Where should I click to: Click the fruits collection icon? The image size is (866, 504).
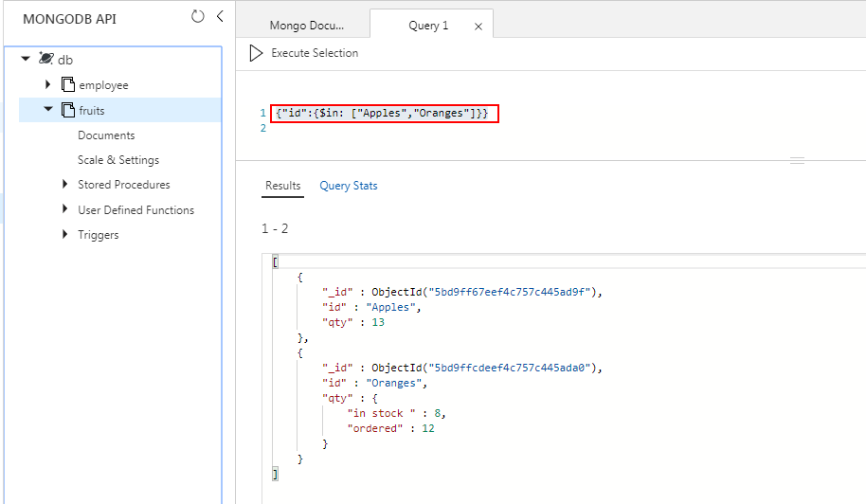point(68,110)
